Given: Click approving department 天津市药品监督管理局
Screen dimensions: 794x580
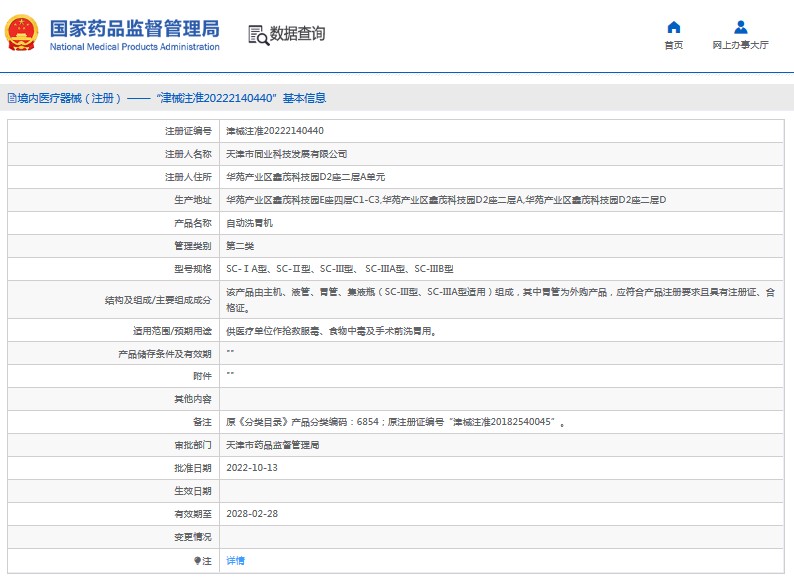Looking at the screenshot, I should click(272, 445).
